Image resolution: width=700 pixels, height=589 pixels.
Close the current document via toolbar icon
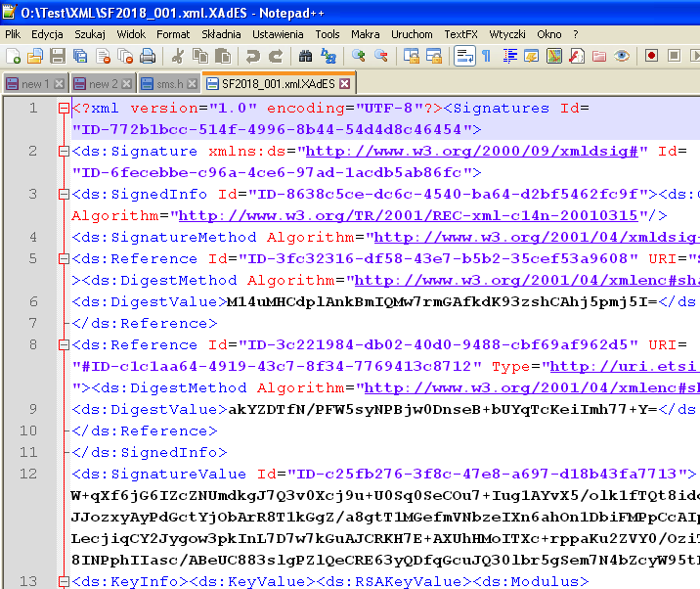[x=103, y=57]
